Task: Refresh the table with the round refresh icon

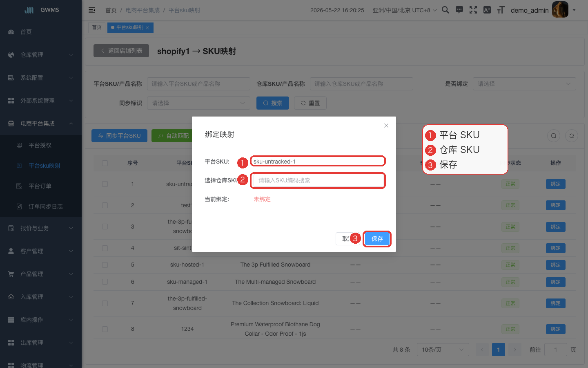Action: [x=572, y=136]
